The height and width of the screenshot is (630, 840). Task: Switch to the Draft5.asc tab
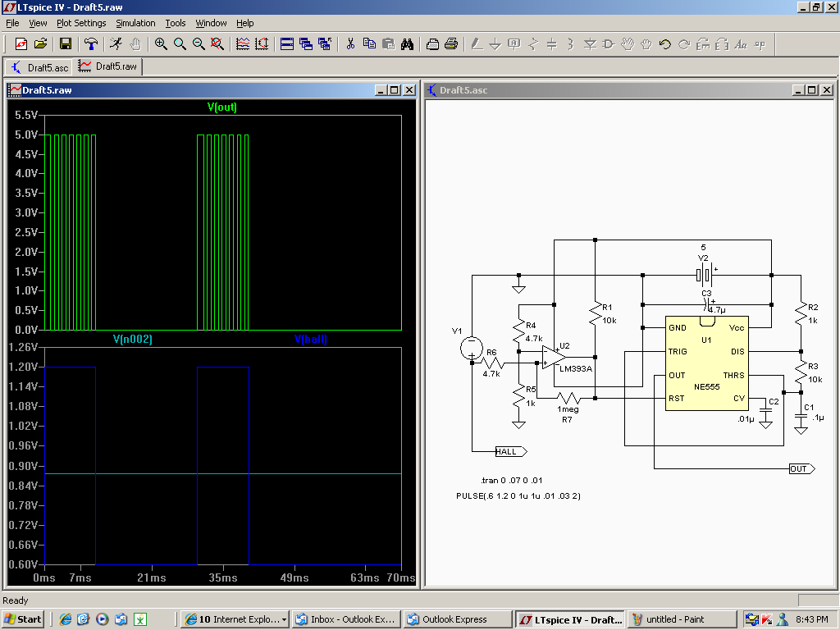(x=39, y=67)
